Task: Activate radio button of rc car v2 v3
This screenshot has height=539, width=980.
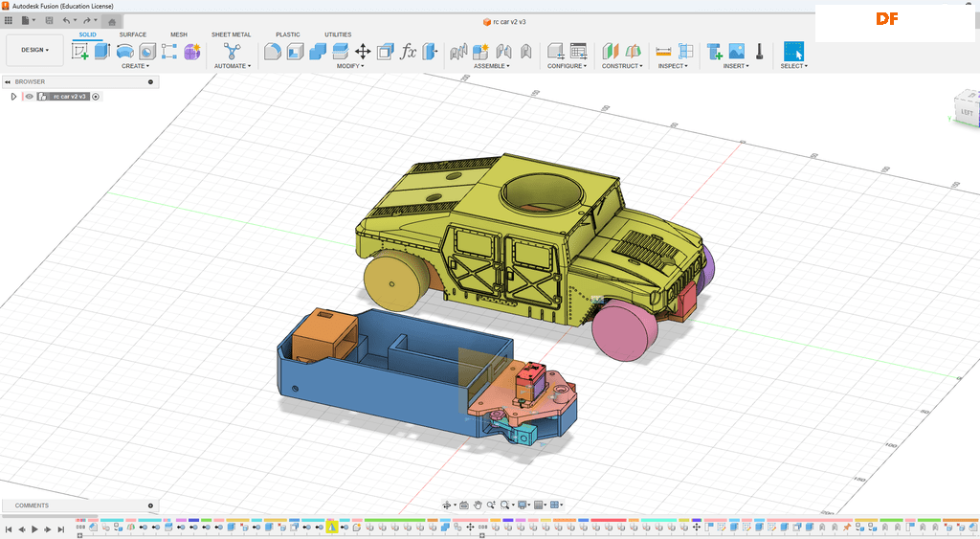Action: pos(96,97)
